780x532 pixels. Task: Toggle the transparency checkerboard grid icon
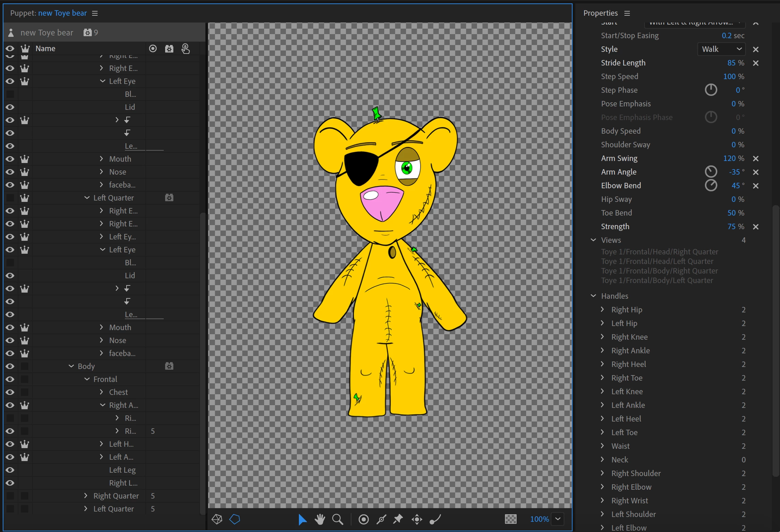pos(510,519)
